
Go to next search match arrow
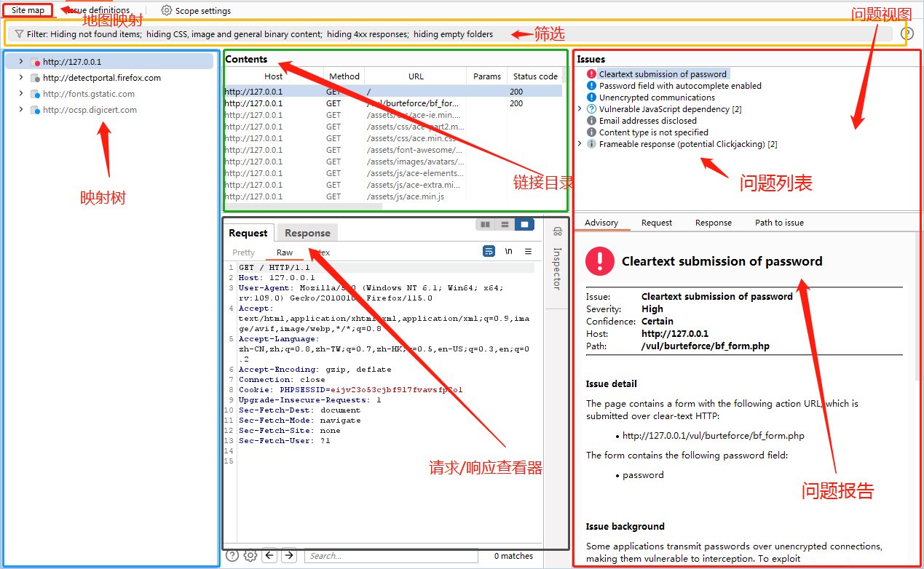tap(289, 555)
